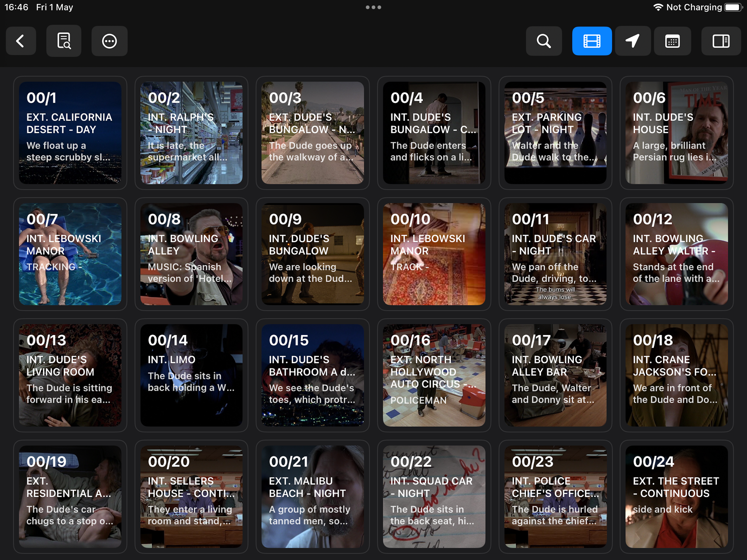The height and width of the screenshot is (560, 747).
Task: Tap the 'Fri 1 May' date text
Action: (x=54, y=7)
